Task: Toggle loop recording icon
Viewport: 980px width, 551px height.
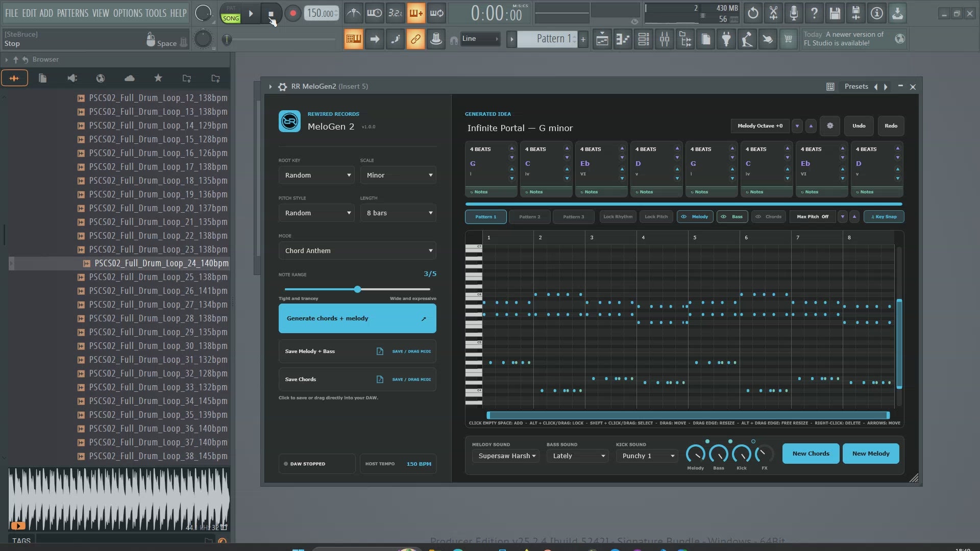Action: tap(437, 14)
